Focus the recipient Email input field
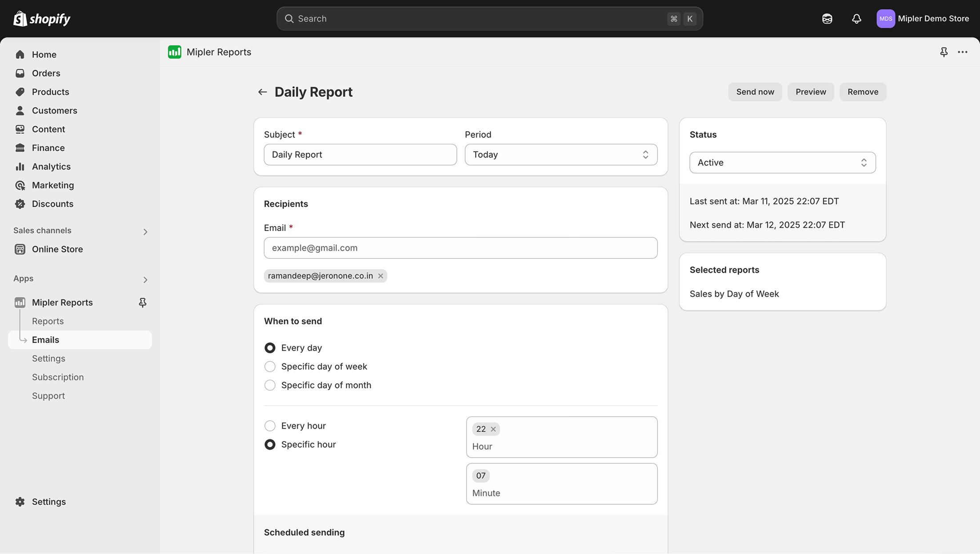 pyautogui.click(x=460, y=248)
